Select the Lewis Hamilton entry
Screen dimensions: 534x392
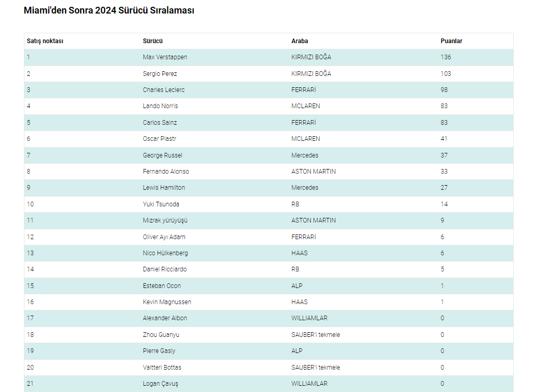164,188
